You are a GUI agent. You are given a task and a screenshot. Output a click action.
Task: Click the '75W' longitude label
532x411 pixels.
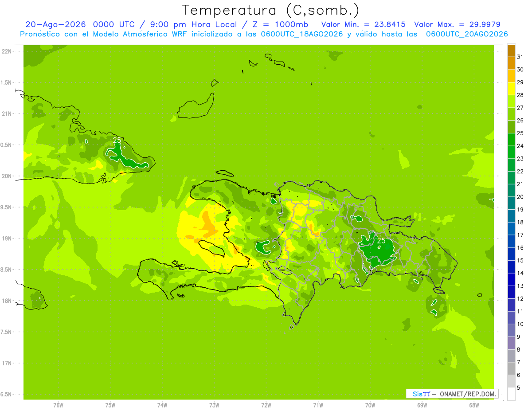[x=110, y=405]
